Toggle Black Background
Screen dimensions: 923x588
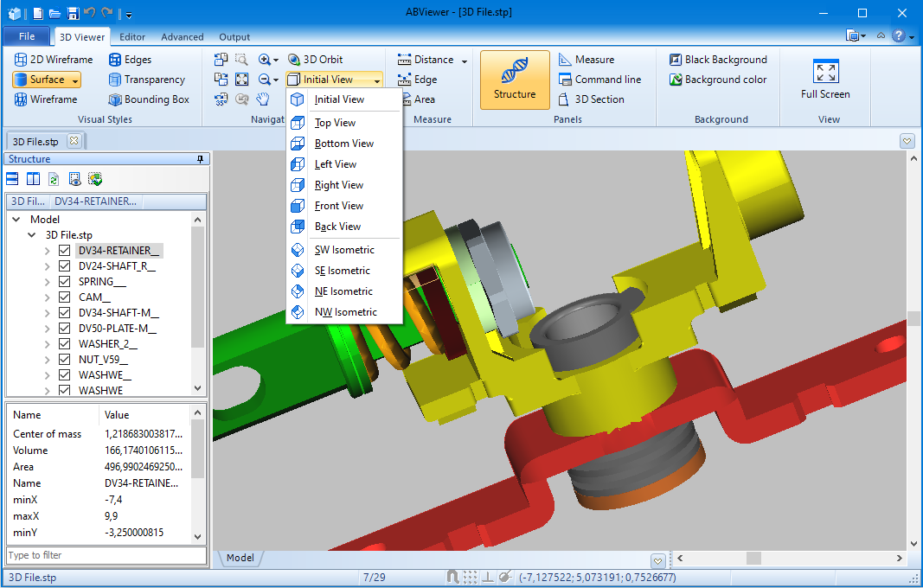(x=718, y=60)
